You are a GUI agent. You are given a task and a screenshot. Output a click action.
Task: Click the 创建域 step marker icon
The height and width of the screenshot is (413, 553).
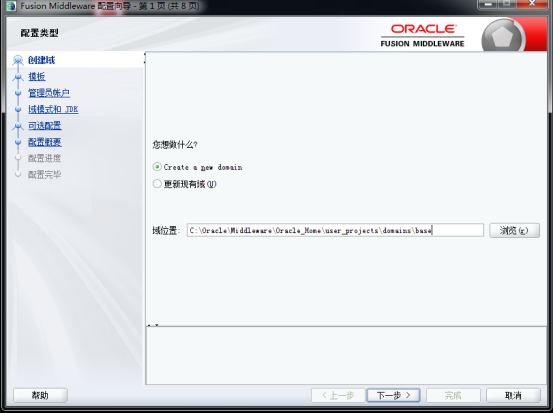point(18,60)
